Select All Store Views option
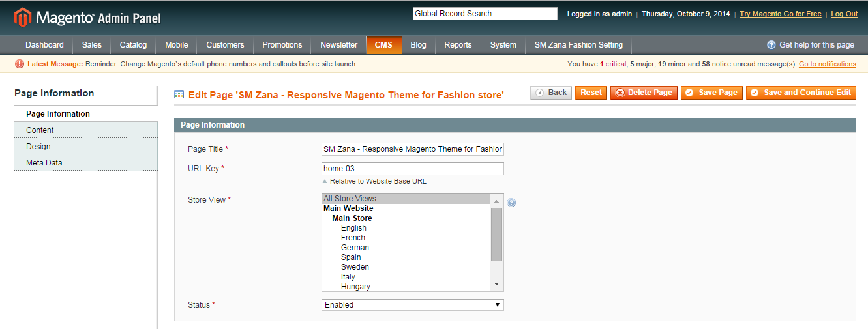868x329 pixels. coord(406,199)
